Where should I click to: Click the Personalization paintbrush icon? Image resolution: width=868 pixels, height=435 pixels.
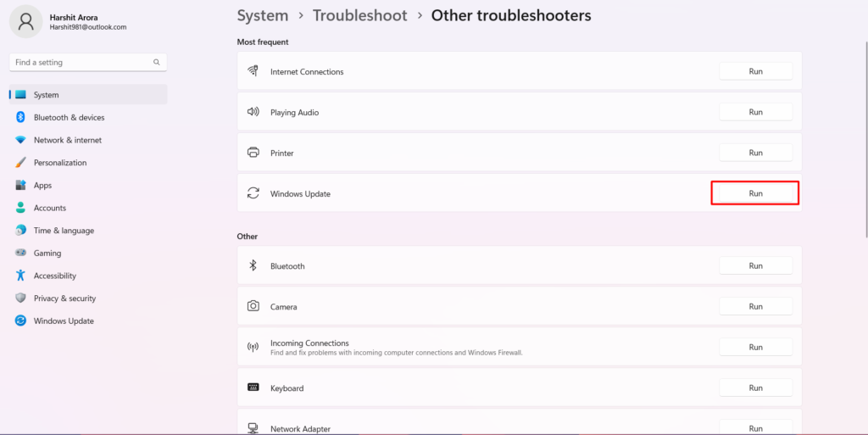pos(20,163)
